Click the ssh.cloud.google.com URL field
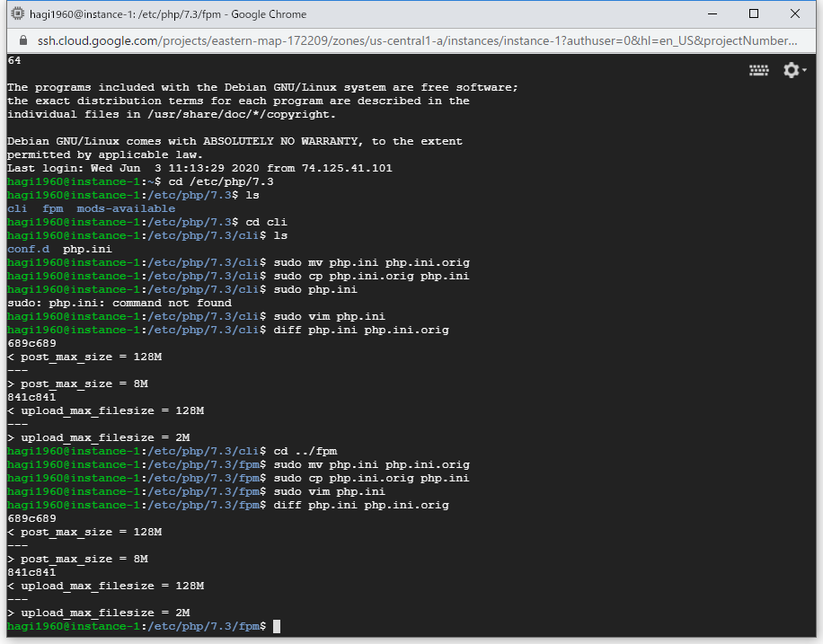823x644 pixels. (x=417, y=40)
